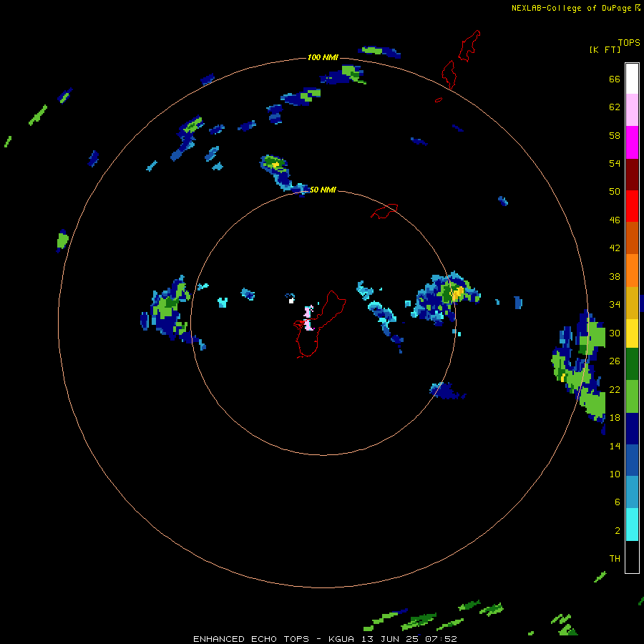Click the "66" legend value
The height and width of the screenshot is (644, 644).
pos(615,79)
